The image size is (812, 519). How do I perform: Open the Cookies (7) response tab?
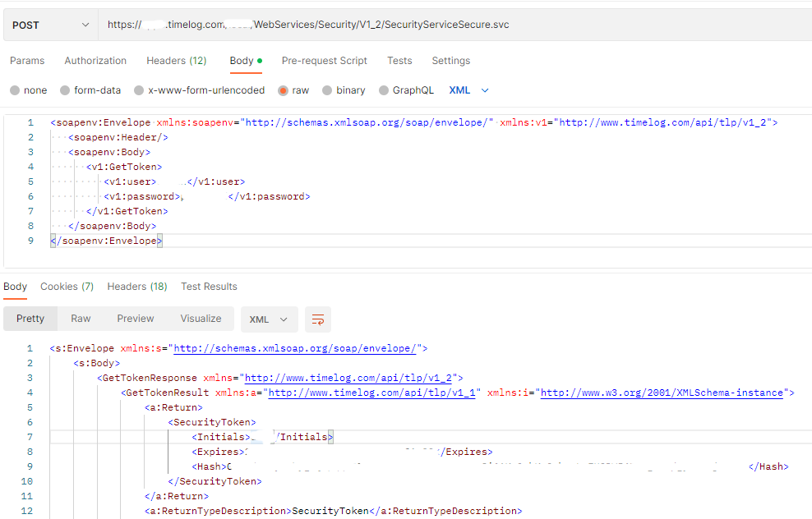click(67, 287)
